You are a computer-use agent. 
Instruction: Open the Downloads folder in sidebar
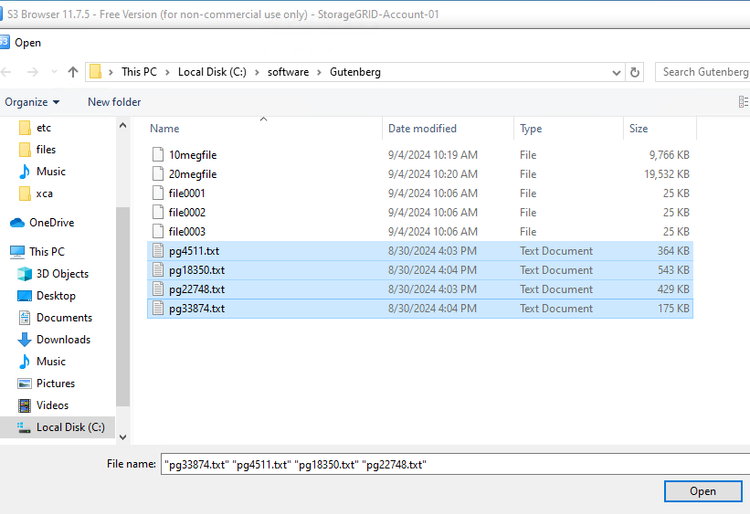point(65,340)
